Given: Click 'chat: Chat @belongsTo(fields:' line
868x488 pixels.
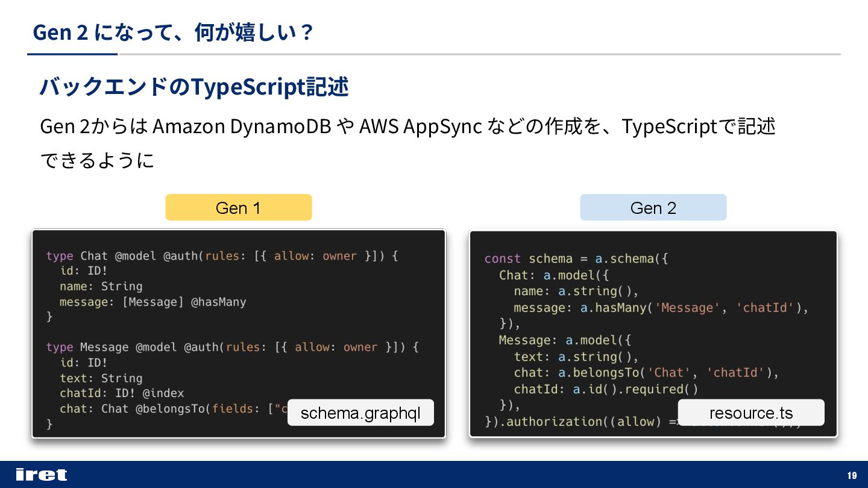Looking at the screenshot, I should (x=173, y=409).
